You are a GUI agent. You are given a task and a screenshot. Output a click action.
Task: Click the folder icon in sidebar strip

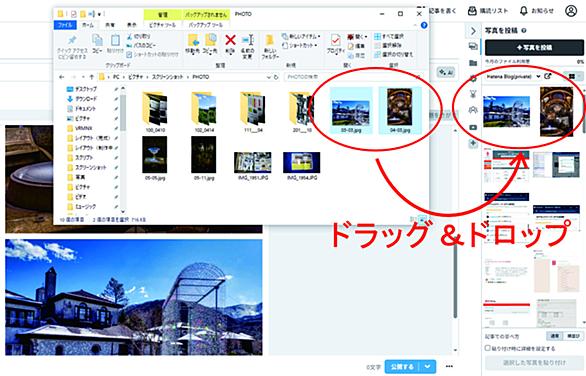point(473,62)
